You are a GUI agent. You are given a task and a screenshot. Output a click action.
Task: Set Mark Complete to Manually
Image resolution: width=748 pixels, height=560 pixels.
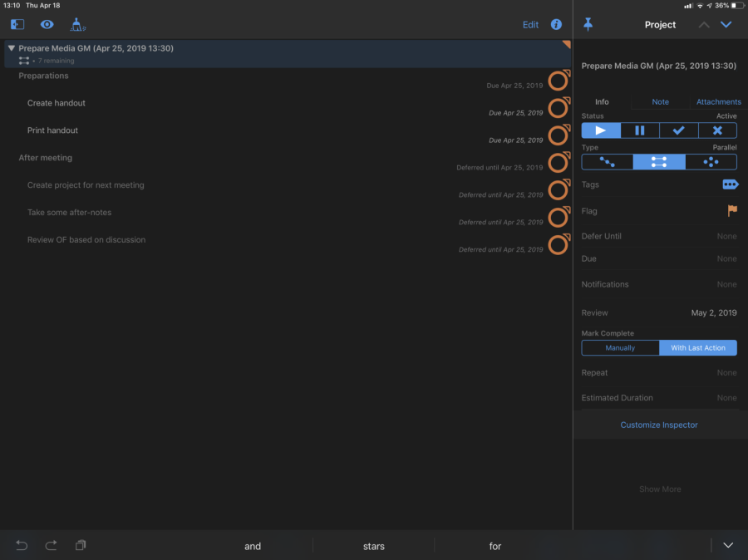coord(620,348)
